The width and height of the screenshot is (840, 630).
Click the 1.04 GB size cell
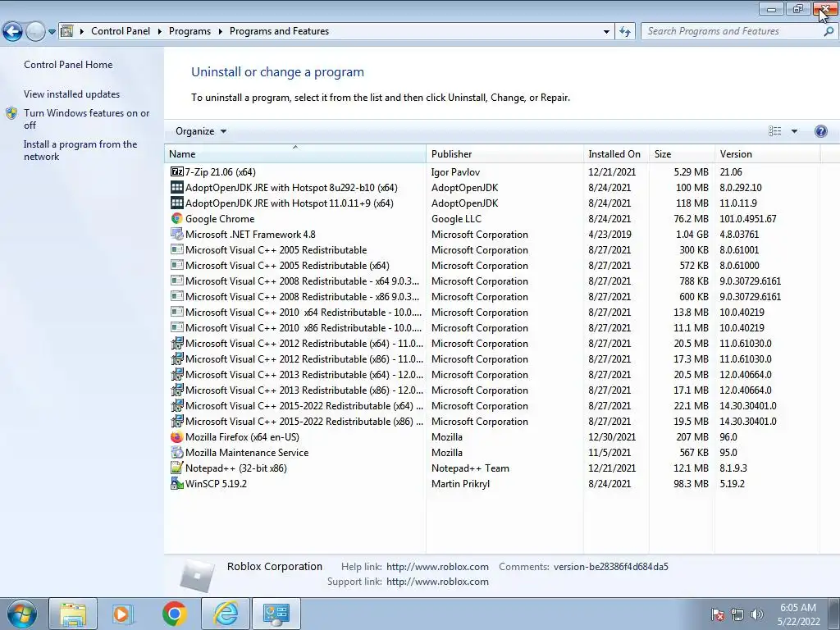(x=692, y=234)
